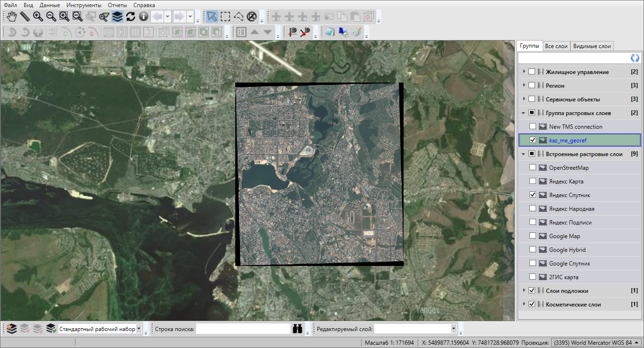Expand the Жилищное управление group

(x=524, y=72)
